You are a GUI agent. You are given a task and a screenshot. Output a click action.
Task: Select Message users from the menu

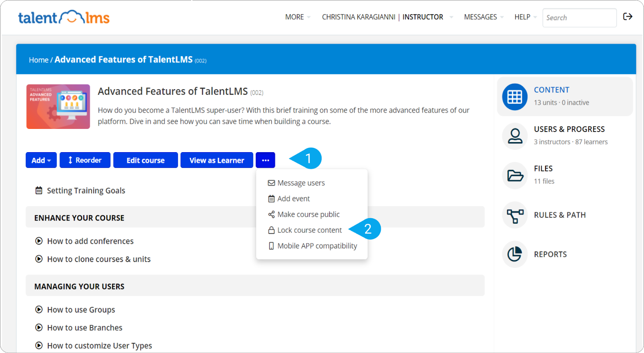click(x=297, y=183)
